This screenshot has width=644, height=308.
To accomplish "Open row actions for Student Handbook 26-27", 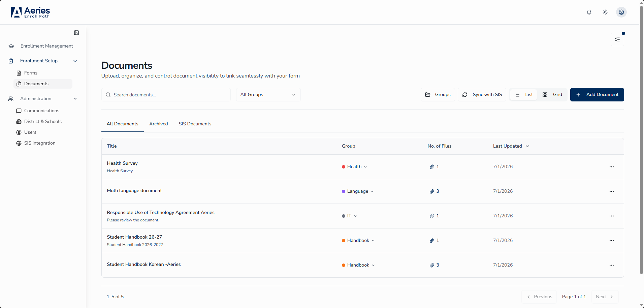I will tap(612, 241).
